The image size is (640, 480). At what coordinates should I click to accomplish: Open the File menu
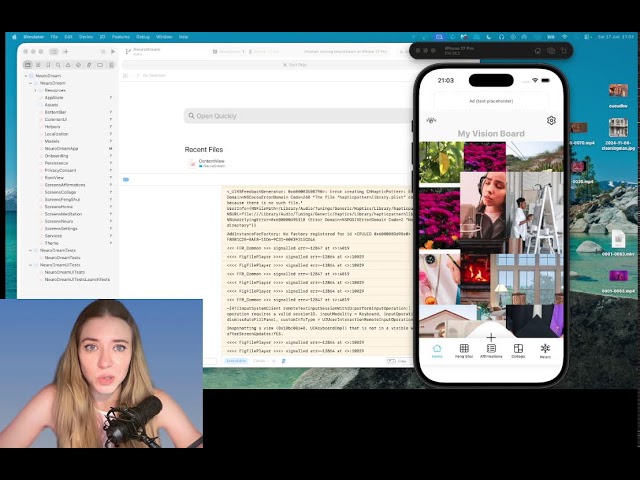coord(54,37)
